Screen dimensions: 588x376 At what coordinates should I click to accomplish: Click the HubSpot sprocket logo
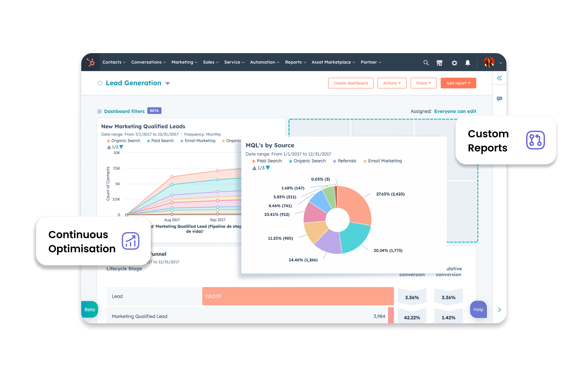pos(91,63)
